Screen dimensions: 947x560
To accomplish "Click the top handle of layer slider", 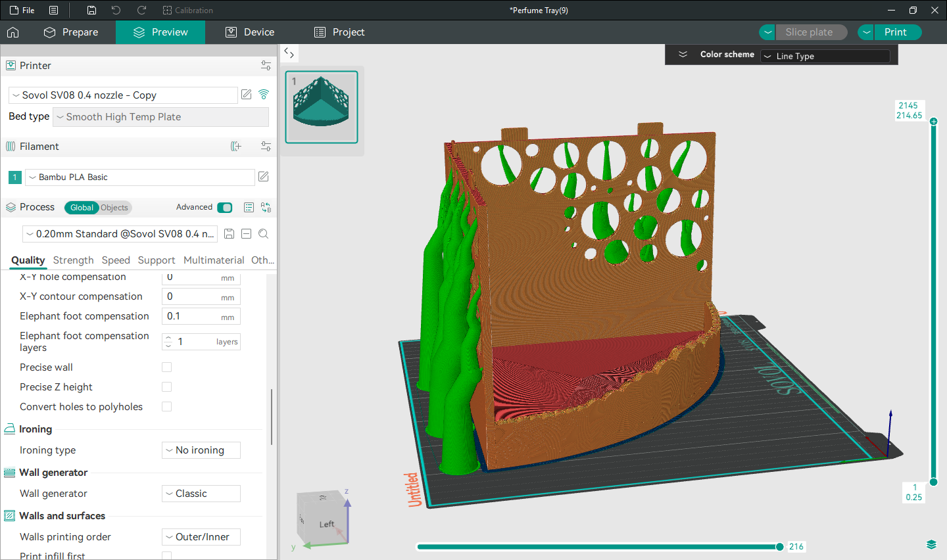I will coord(933,122).
